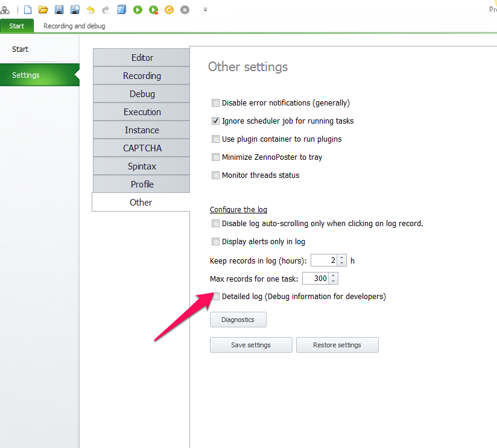Enable Monitor threads status checkbox
The image size is (497, 448).
pos(215,175)
